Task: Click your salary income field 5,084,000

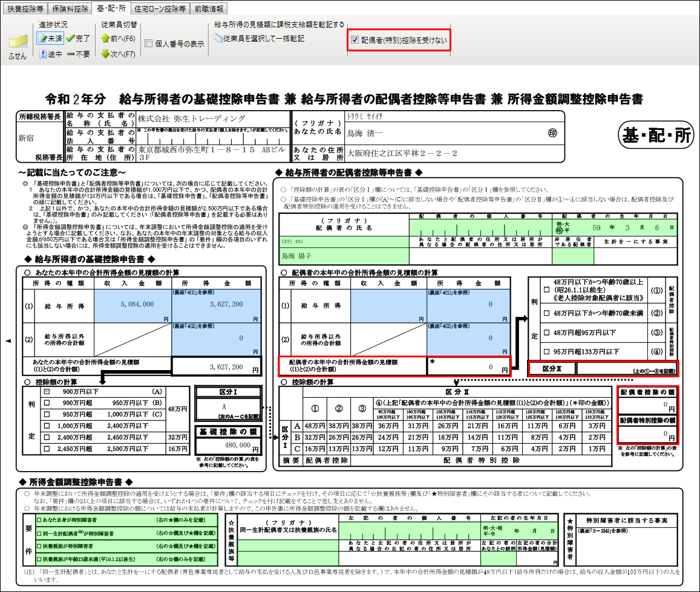Action: (x=132, y=306)
